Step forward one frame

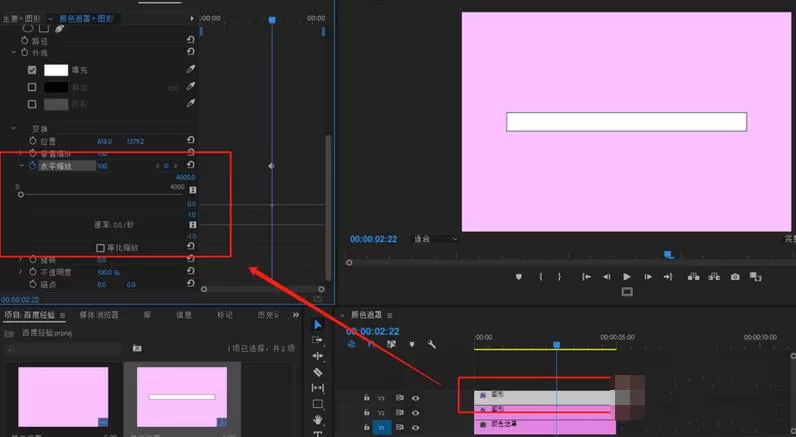tap(648, 277)
